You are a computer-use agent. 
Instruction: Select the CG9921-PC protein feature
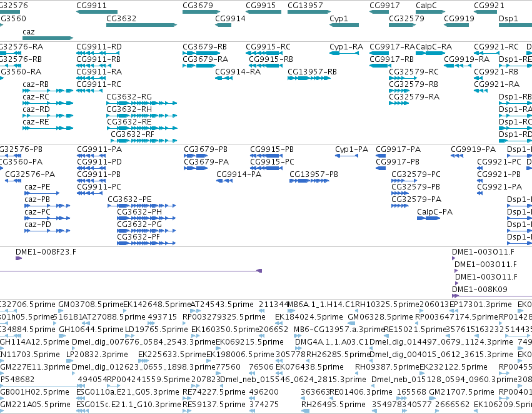479,168
